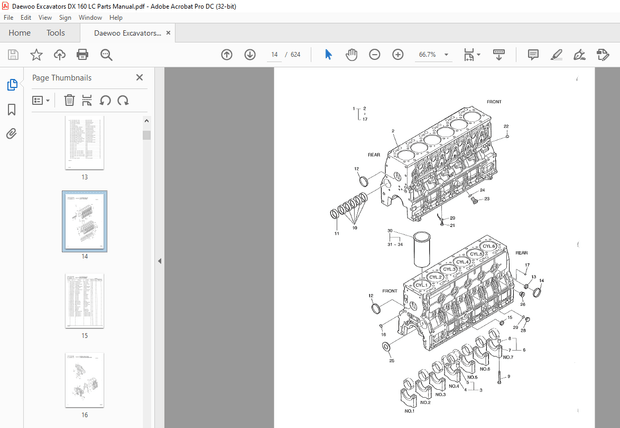Click the stamp tool icon
The image size is (620, 428).
603,55
